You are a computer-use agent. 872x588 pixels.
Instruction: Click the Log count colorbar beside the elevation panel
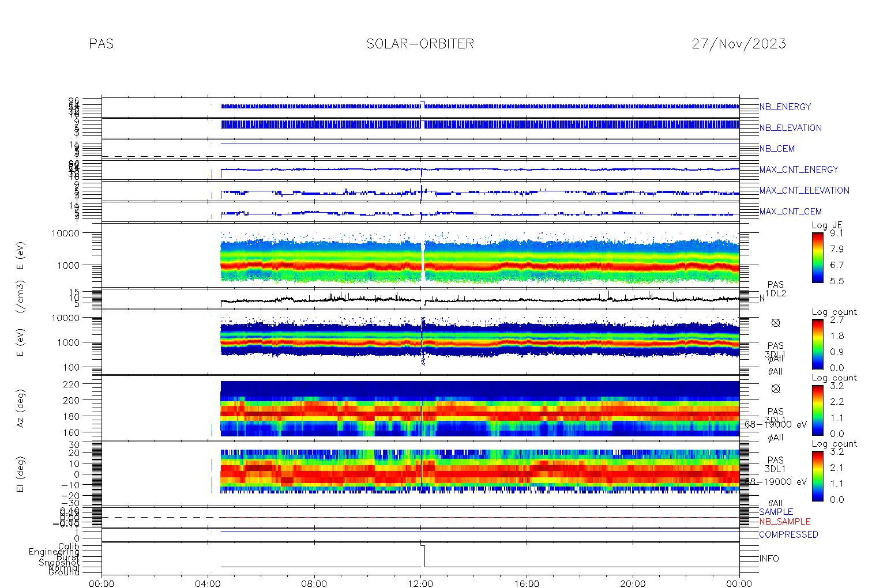[817, 476]
